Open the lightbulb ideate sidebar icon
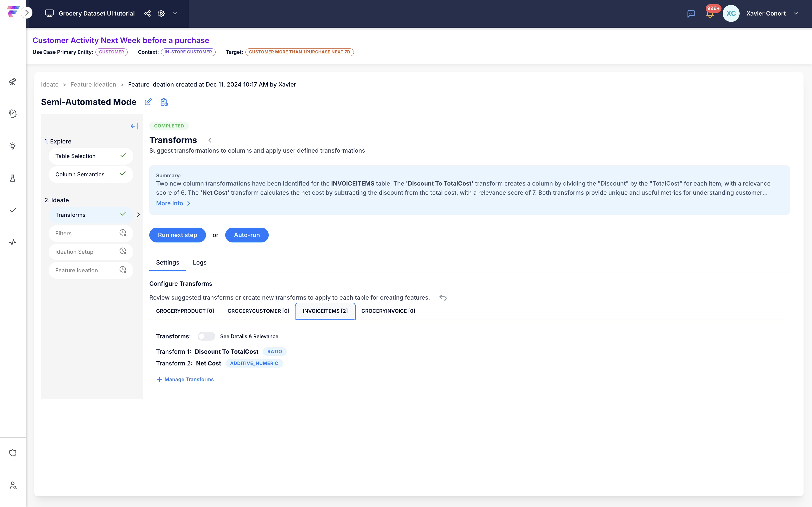The width and height of the screenshot is (812, 507). (13, 146)
